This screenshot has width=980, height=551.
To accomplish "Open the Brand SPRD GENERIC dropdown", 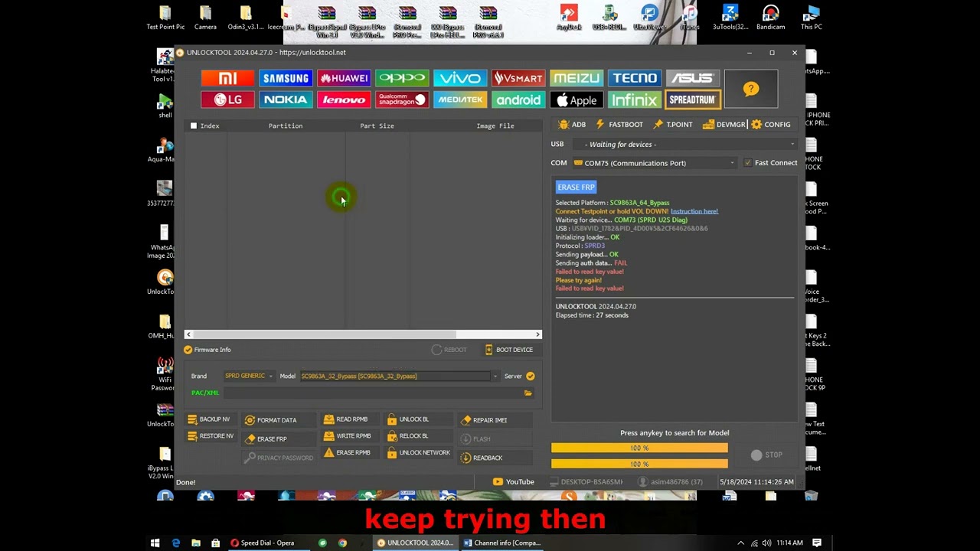I will pos(249,376).
